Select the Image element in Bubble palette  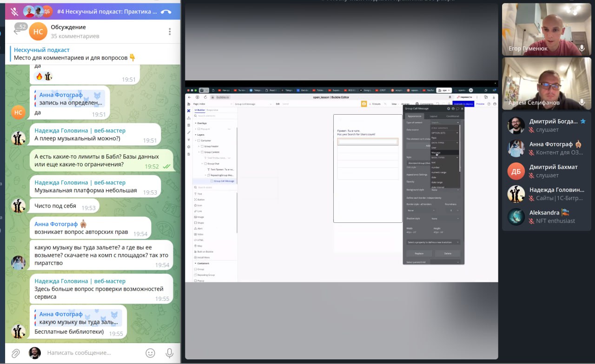pyautogui.click(x=200, y=217)
